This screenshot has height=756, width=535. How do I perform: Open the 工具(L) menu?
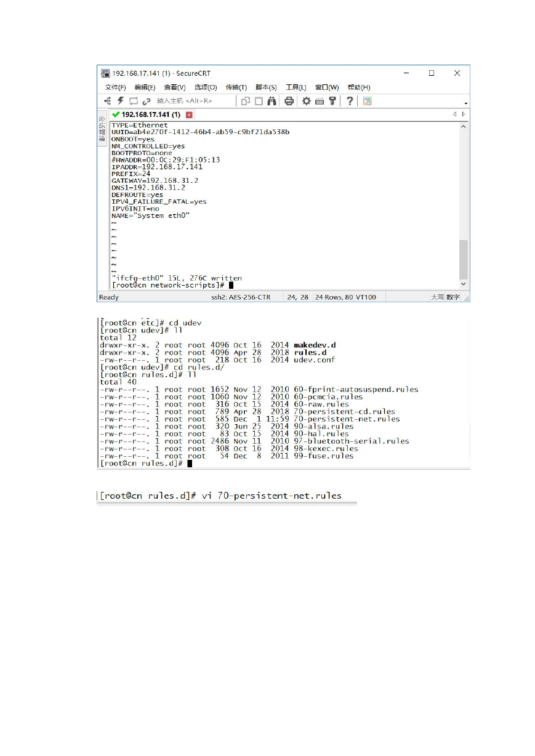[x=296, y=87]
